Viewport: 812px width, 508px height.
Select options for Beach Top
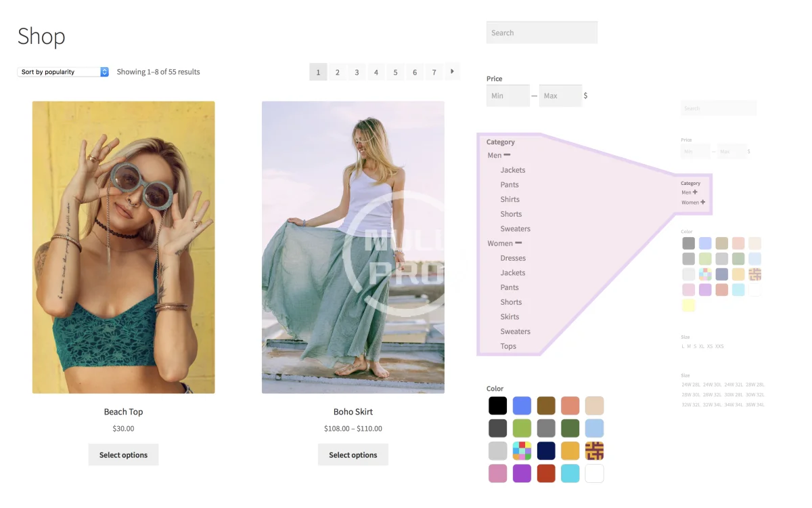point(123,454)
